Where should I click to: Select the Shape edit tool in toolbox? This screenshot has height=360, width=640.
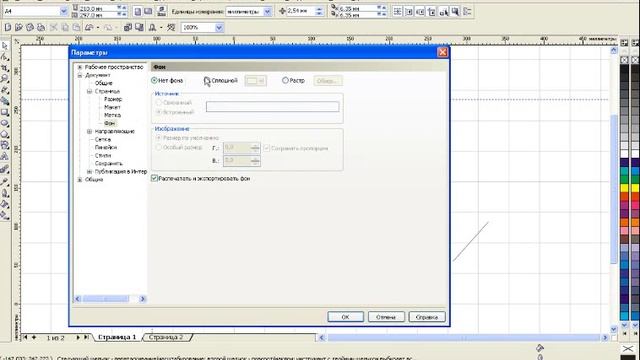point(5,57)
